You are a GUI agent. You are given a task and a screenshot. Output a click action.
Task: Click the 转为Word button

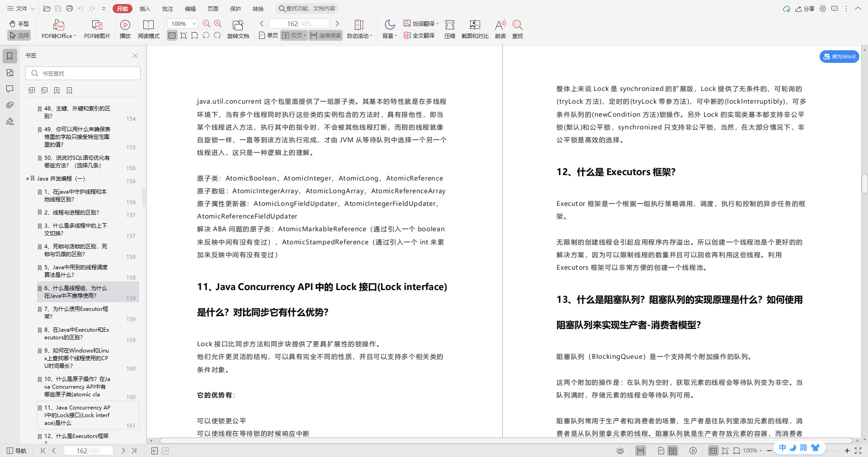pyautogui.click(x=839, y=57)
